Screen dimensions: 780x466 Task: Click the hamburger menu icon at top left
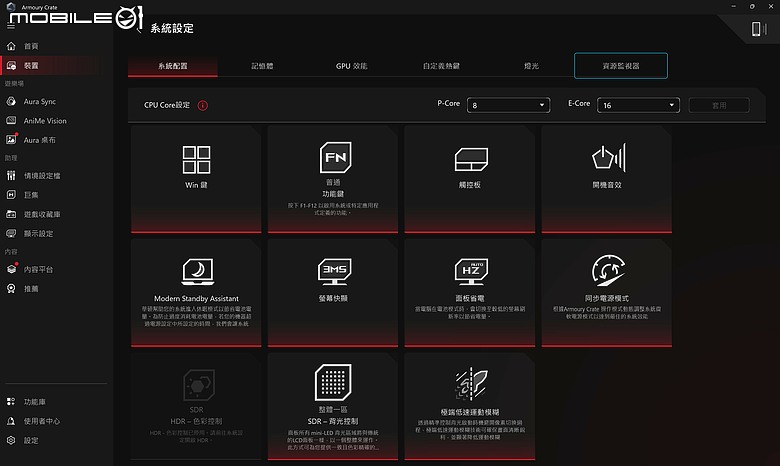tap(11, 26)
